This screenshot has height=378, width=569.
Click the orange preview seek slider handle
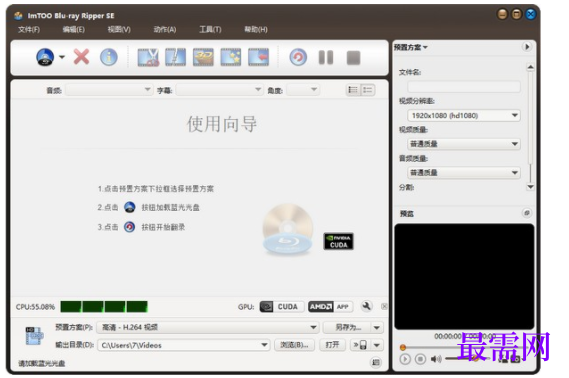[402, 348]
